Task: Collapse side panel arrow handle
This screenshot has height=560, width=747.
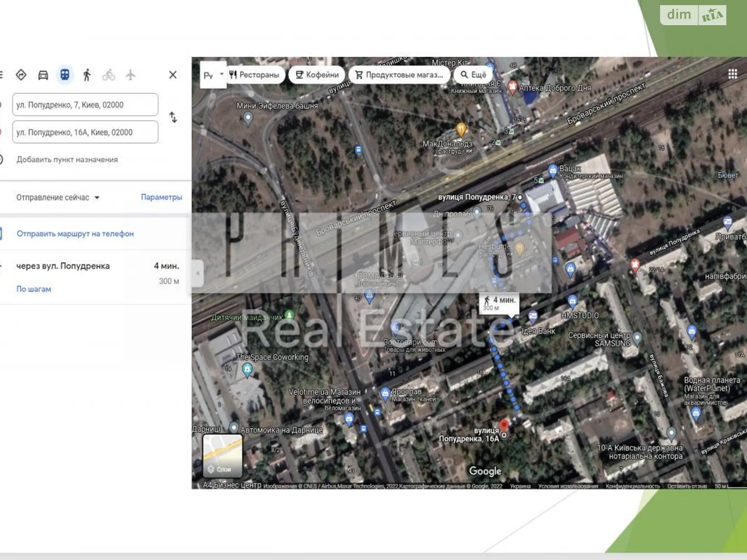Action: pyautogui.click(x=198, y=273)
